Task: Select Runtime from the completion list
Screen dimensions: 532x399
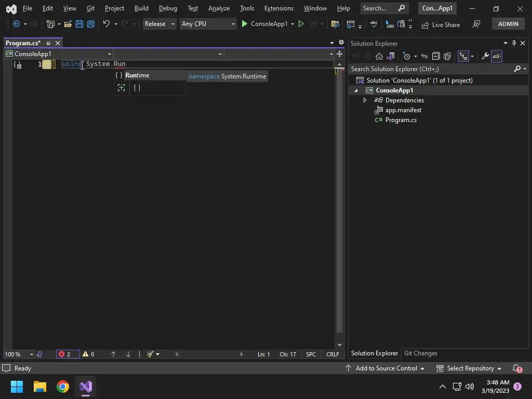Action: [150, 75]
